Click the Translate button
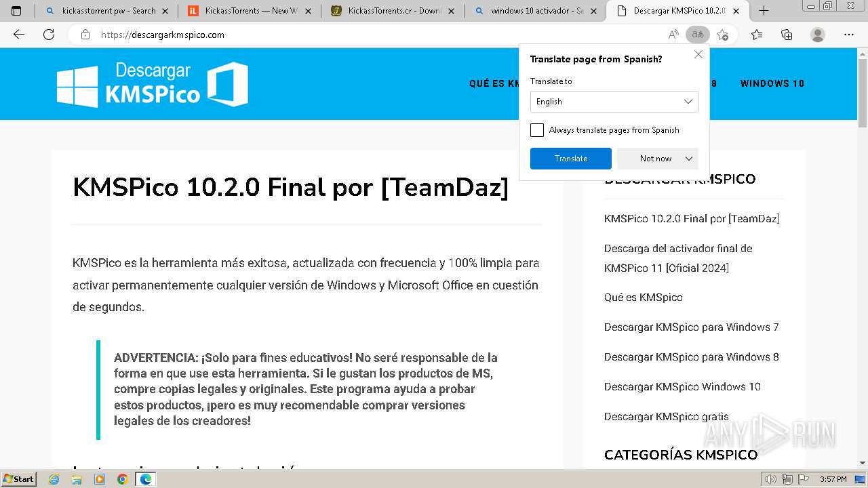This screenshot has height=488, width=868. click(571, 159)
